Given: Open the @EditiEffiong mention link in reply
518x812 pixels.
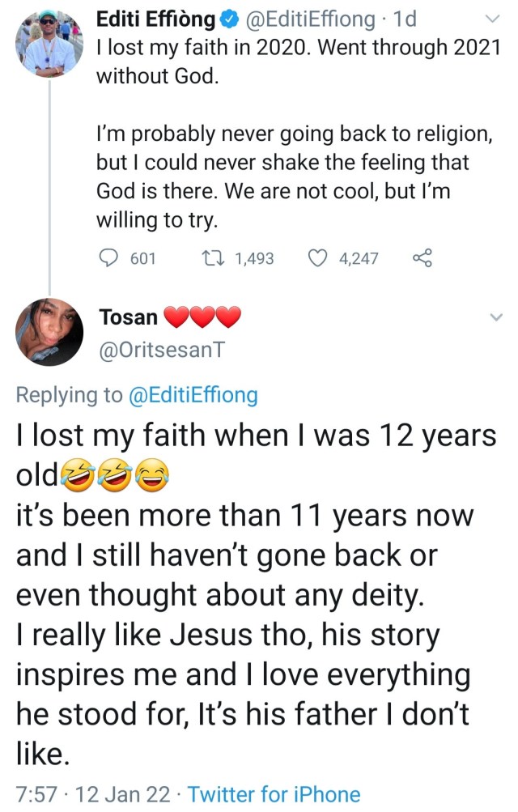Looking at the screenshot, I should coord(193,395).
